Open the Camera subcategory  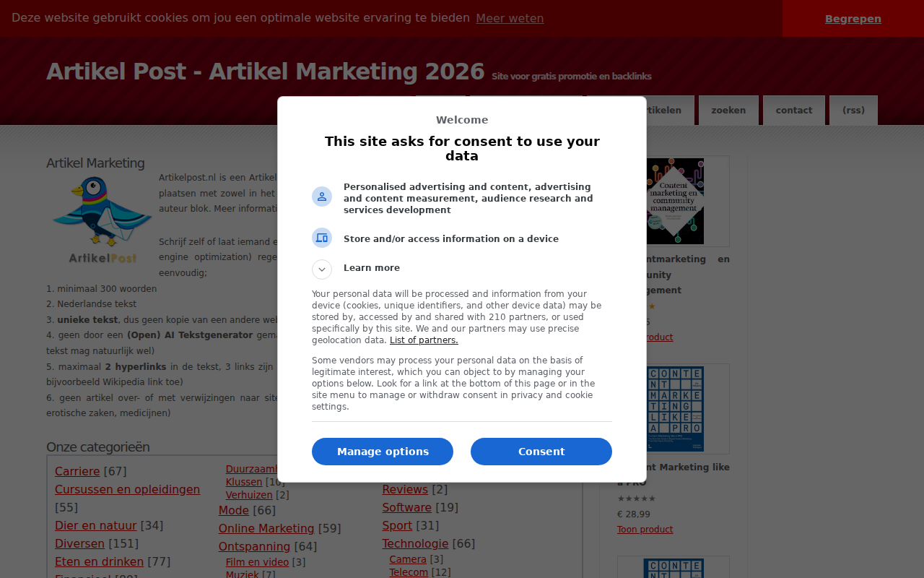point(408,559)
